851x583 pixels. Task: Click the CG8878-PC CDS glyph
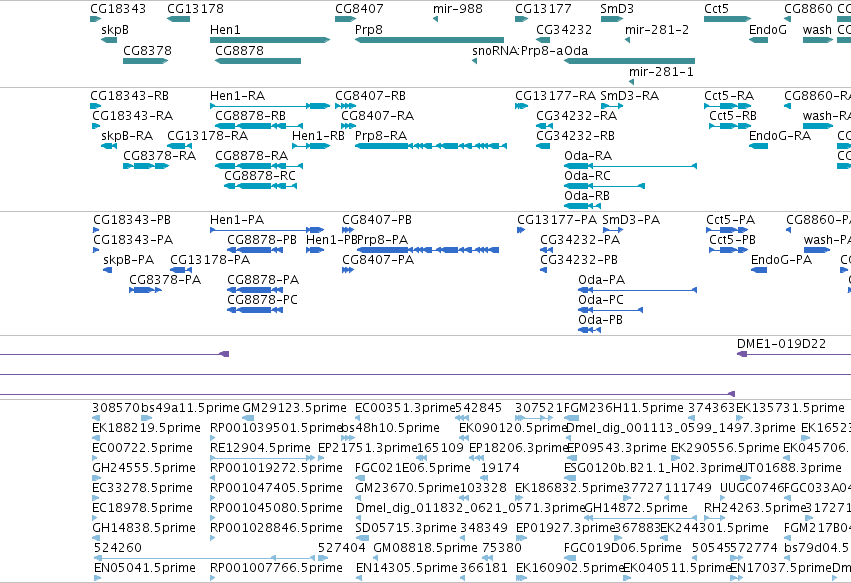pyautogui.click(x=255, y=310)
